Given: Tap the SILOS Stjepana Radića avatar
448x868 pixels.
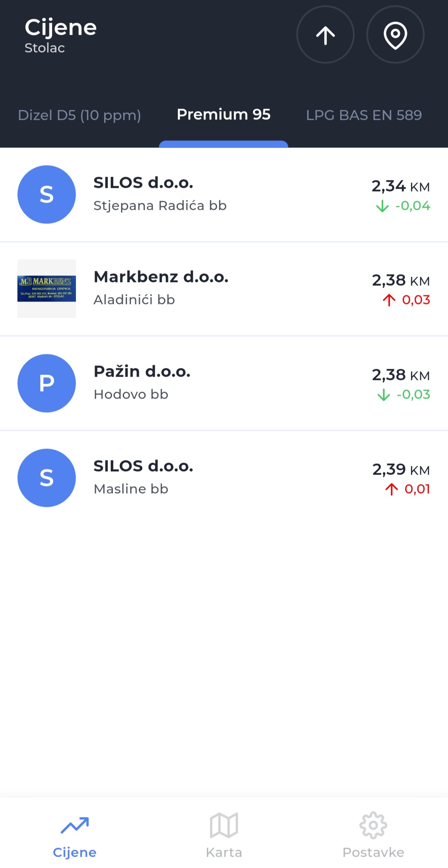Looking at the screenshot, I should [46, 195].
